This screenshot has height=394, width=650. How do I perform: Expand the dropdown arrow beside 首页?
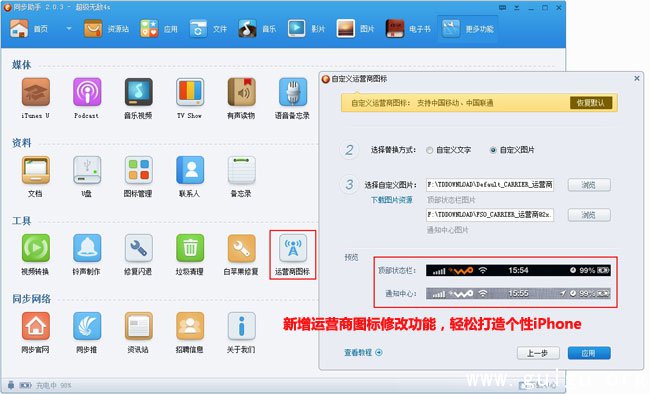coord(68,29)
